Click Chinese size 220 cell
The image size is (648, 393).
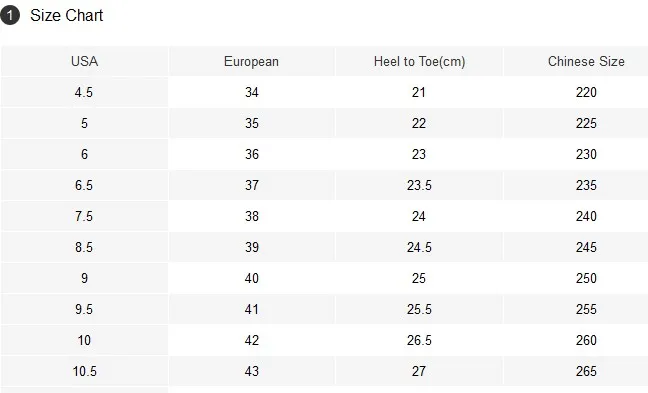pyautogui.click(x=586, y=92)
